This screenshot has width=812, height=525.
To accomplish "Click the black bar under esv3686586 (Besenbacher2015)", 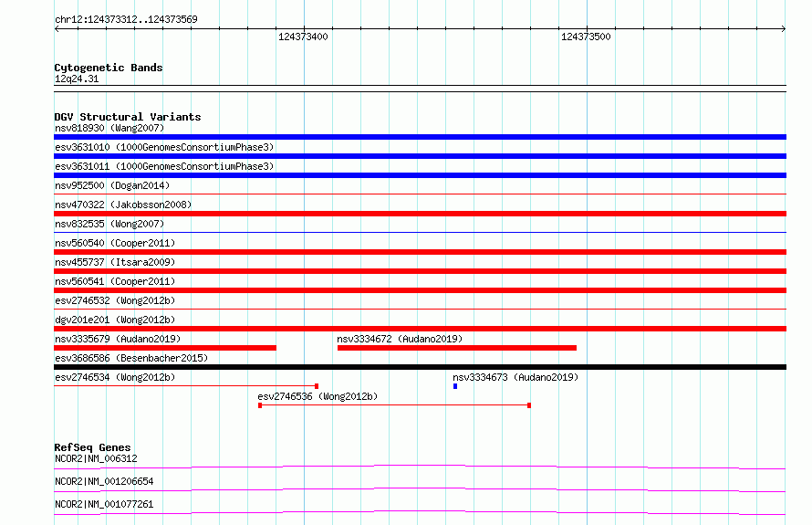I will [420, 367].
